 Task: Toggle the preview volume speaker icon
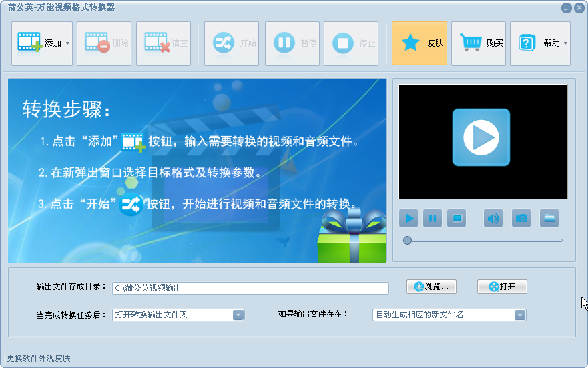tap(493, 218)
